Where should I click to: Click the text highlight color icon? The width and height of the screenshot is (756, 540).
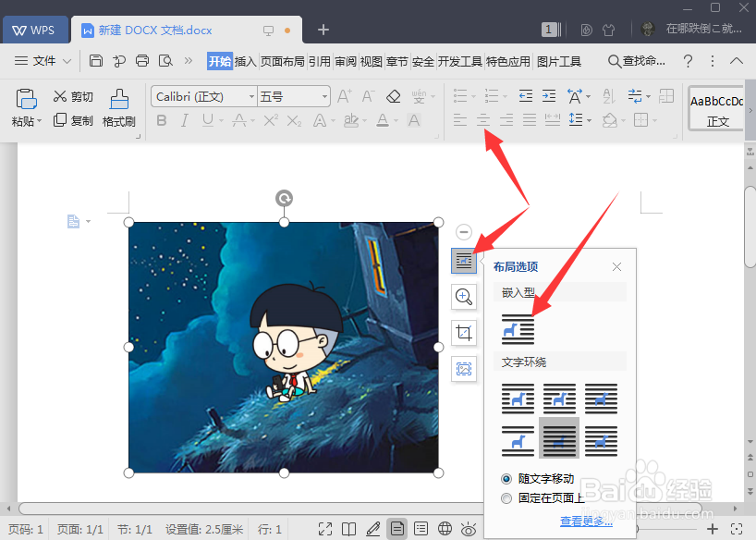click(x=351, y=120)
